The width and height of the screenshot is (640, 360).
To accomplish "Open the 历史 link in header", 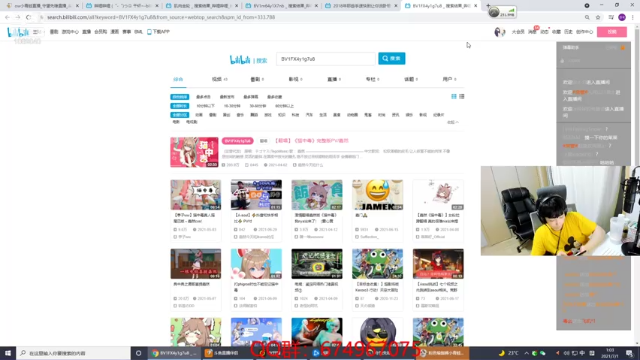I will click(568, 32).
